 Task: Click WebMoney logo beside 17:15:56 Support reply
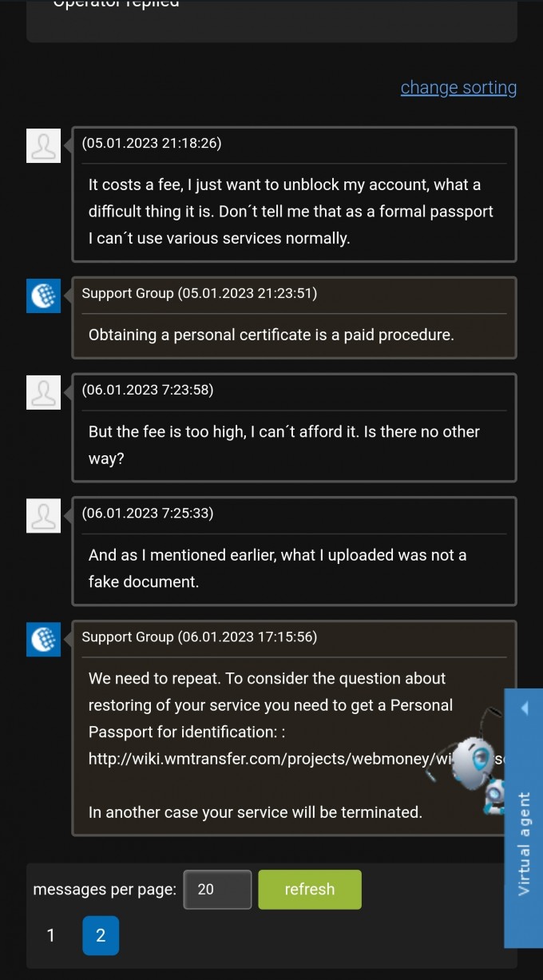point(43,639)
